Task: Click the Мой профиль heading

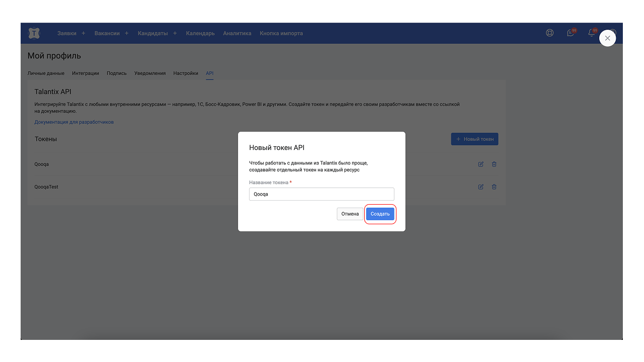Action: [x=54, y=56]
